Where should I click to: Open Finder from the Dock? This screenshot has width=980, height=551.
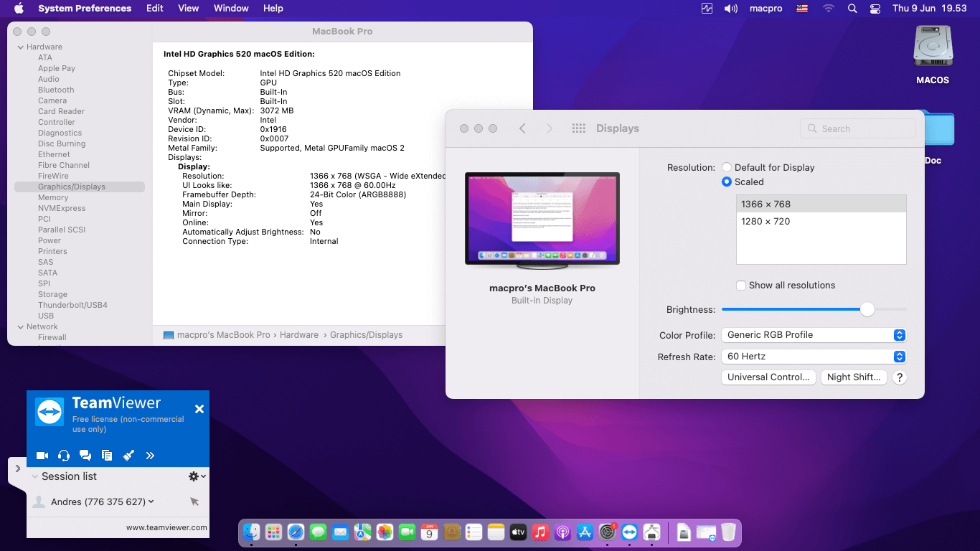(251, 532)
